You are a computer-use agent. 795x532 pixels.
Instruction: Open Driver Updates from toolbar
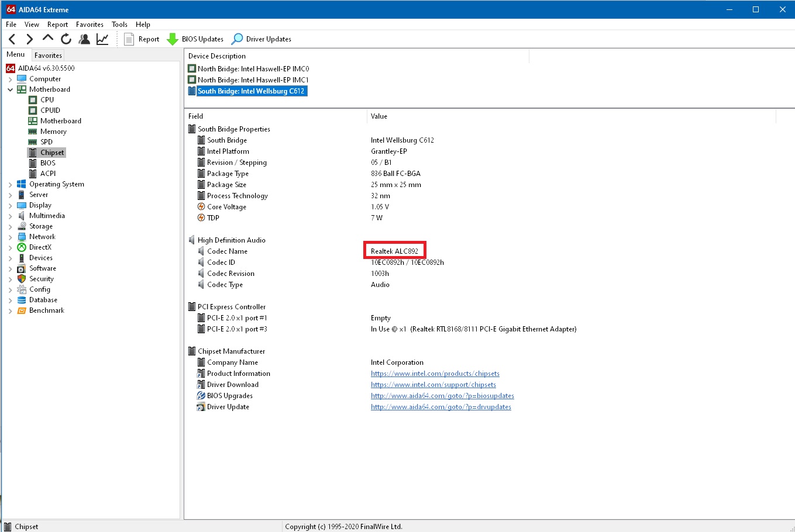(261, 39)
